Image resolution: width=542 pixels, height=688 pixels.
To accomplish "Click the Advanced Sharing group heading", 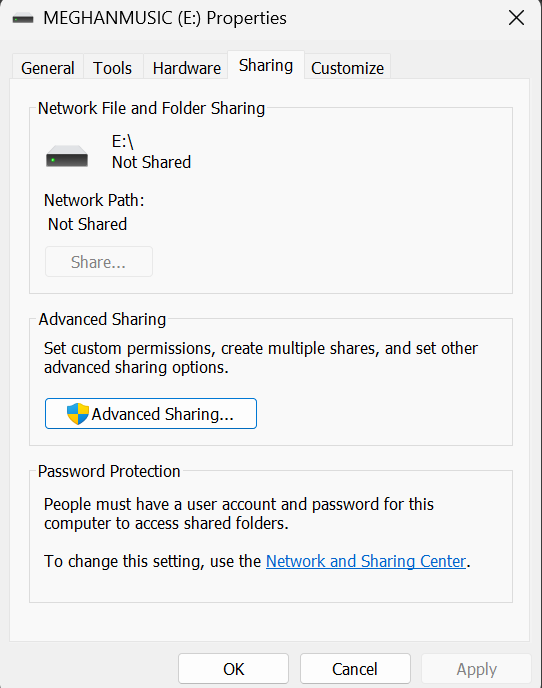I will coord(102,319).
